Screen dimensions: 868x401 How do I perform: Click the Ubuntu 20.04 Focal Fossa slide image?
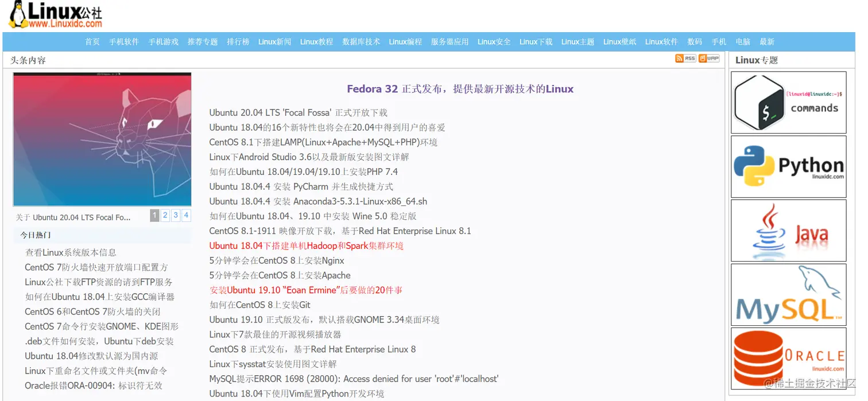coord(102,139)
